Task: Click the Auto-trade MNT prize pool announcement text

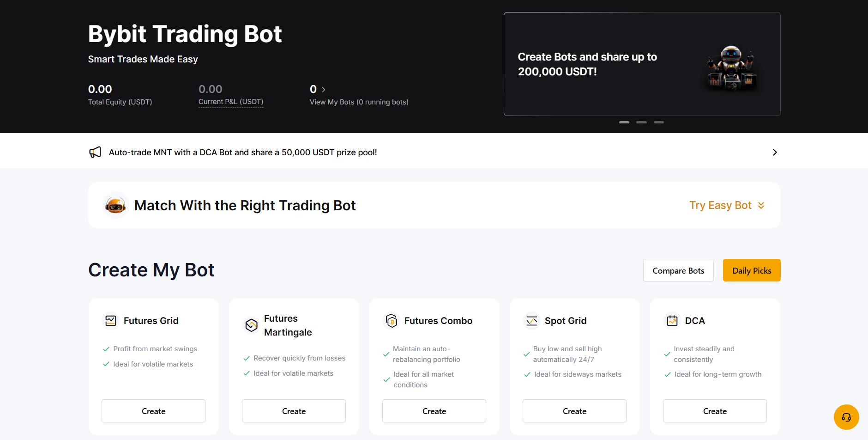Action: click(x=243, y=152)
